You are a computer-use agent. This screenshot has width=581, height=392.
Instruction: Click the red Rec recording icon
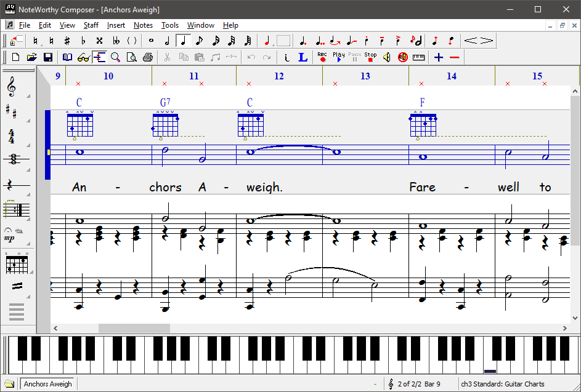[x=321, y=55]
